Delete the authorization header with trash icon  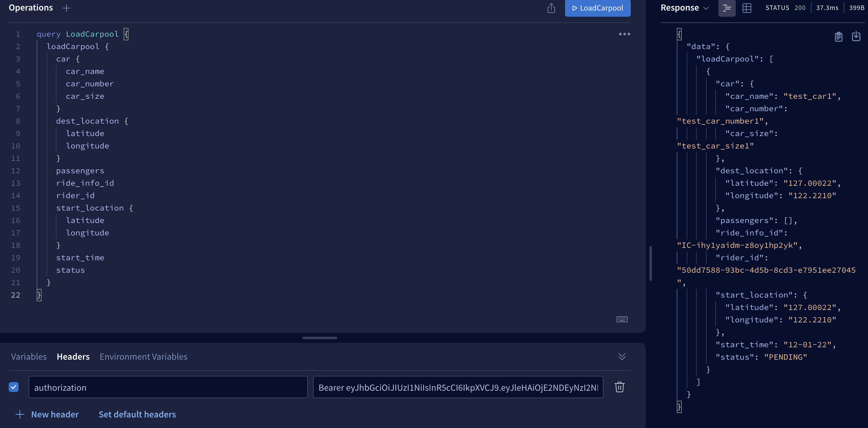(x=619, y=387)
